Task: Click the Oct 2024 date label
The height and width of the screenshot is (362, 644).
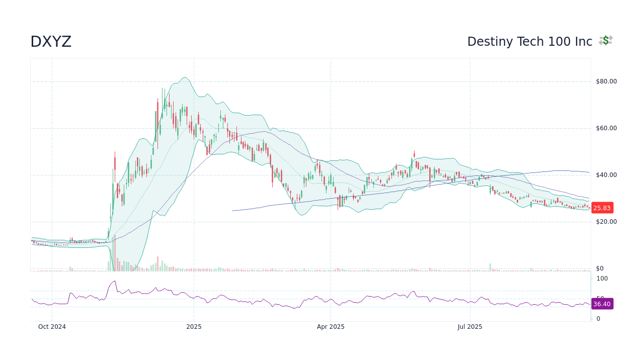Action: 52,326
